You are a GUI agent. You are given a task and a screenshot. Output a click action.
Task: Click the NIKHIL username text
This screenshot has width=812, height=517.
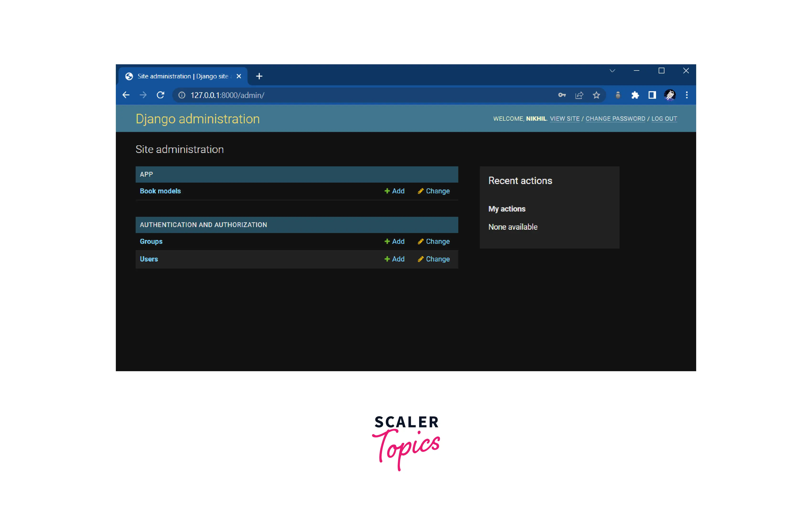tap(536, 119)
